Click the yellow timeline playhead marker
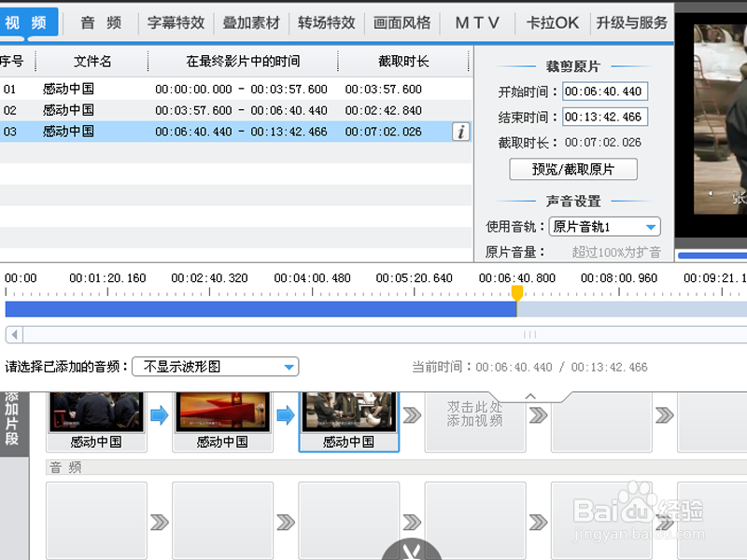This screenshot has height=560, width=747. (x=517, y=292)
